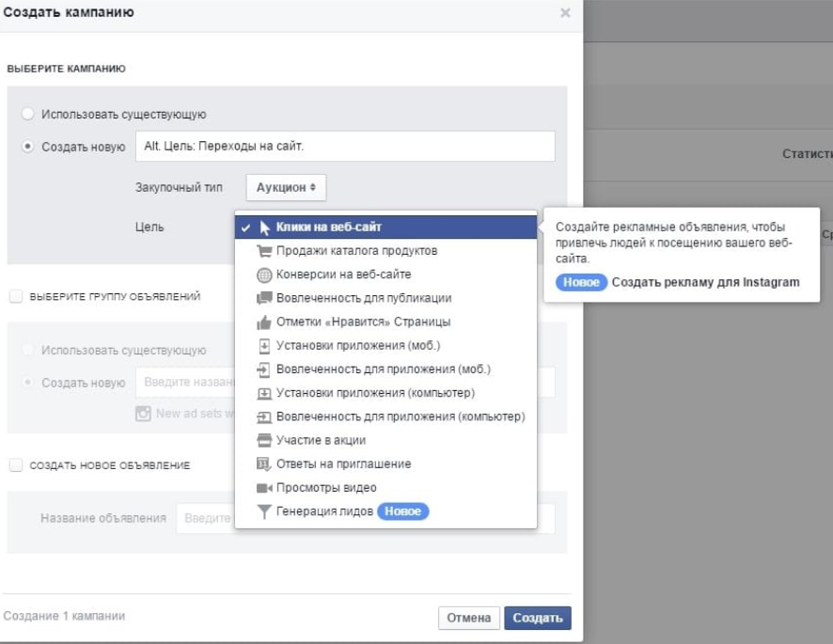Click the Закупочный тип label
Image resolution: width=833 pixels, height=644 pixels.
tap(179, 188)
